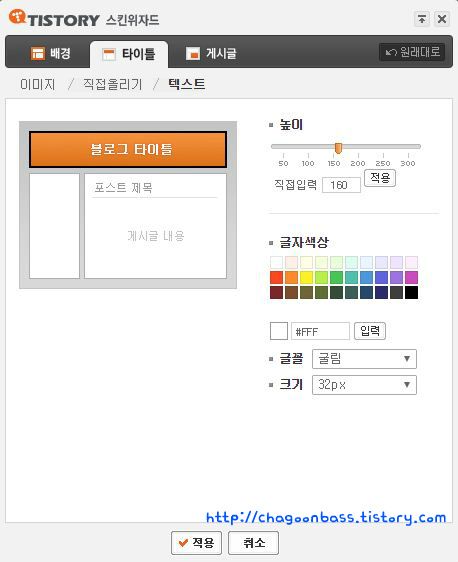The width and height of the screenshot is (458, 562).
Task: Click the bottom 적용 apply button
Action: 196,543
